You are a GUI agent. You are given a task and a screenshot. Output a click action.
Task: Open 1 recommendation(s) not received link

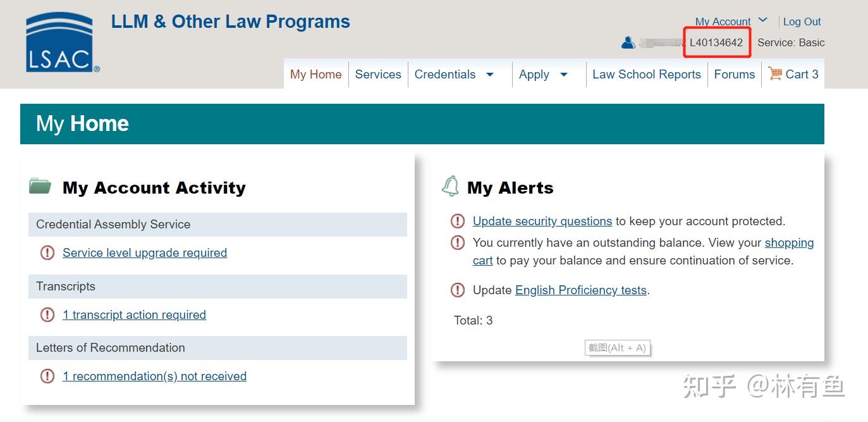[154, 376]
